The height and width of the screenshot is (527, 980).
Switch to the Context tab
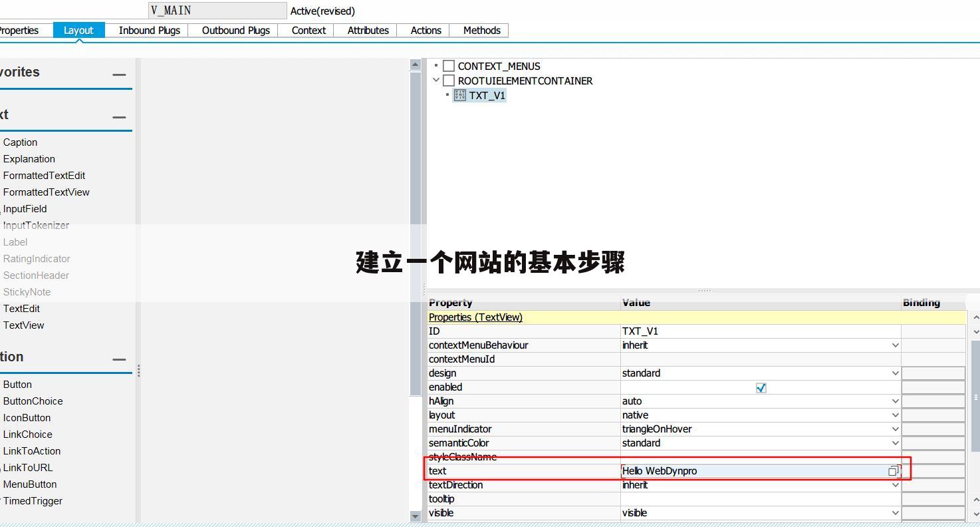tap(308, 30)
